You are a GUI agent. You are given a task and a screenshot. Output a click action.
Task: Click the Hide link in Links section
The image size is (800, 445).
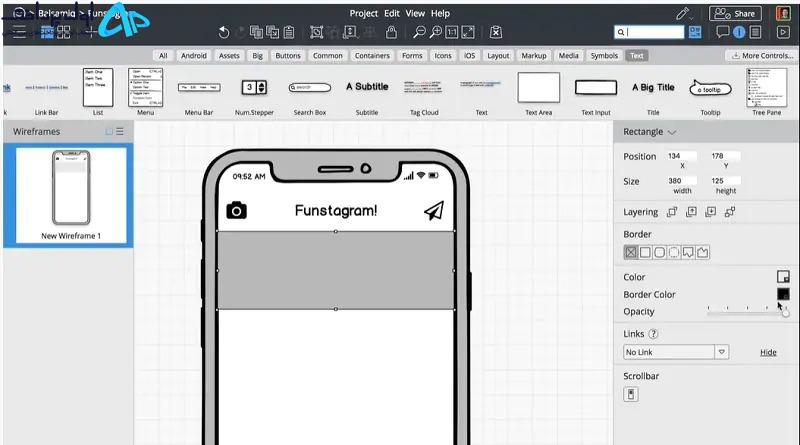click(x=768, y=353)
